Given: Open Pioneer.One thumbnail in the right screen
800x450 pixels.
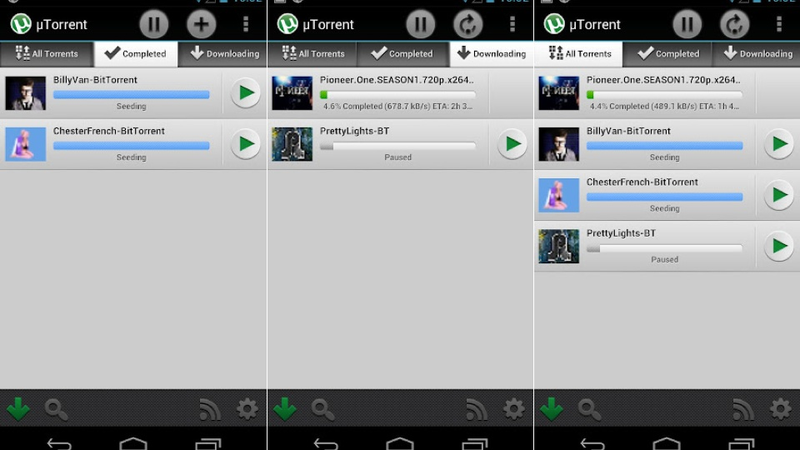Looking at the screenshot, I should pyautogui.click(x=559, y=93).
